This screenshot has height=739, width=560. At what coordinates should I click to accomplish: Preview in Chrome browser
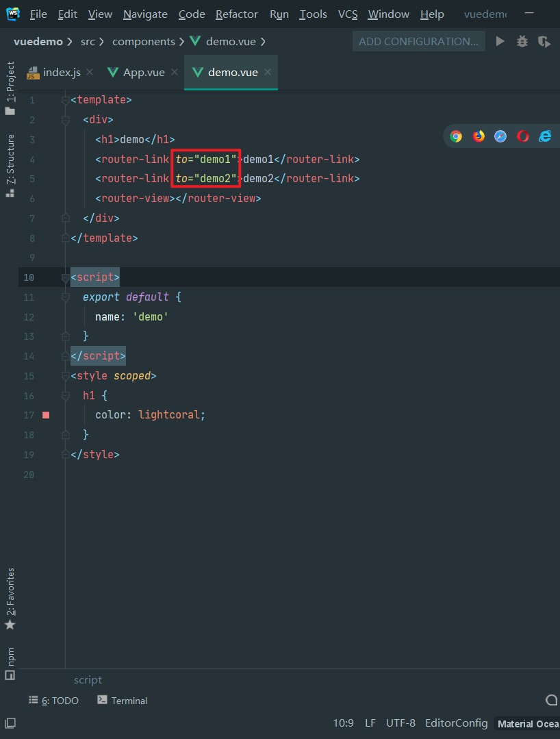coord(456,137)
